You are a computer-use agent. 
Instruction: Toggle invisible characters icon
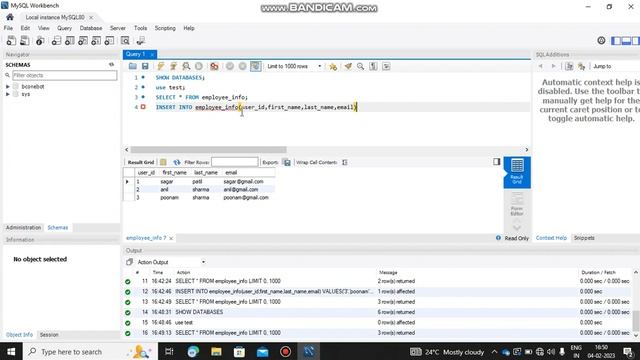(373, 66)
